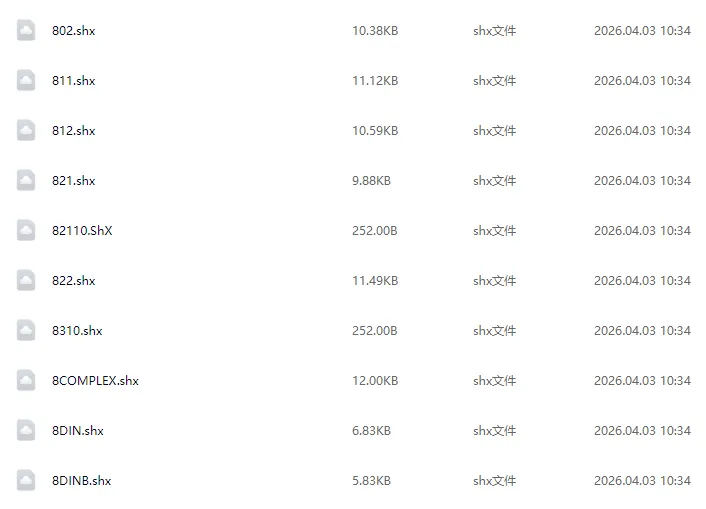Select the file icon for 821.shx
The width and height of the screenshot is (706, 509).
(26, 180)
